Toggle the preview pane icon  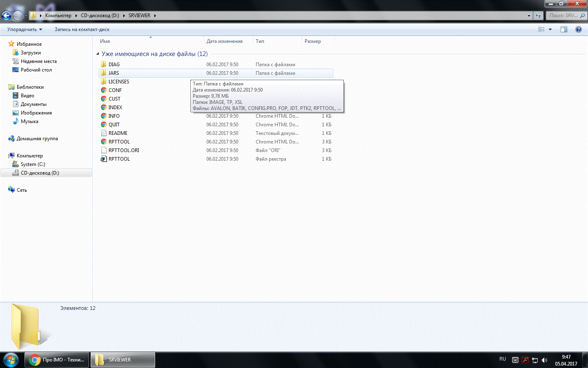coord(564,29)
